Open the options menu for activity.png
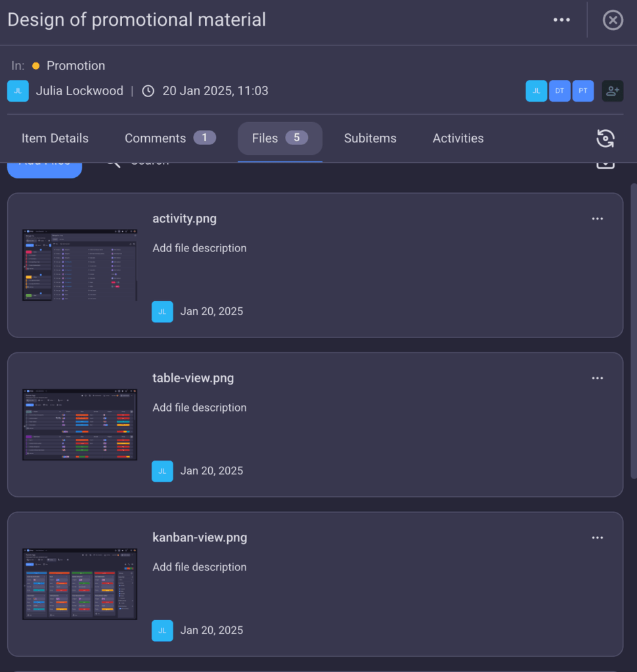 (597, 219)
